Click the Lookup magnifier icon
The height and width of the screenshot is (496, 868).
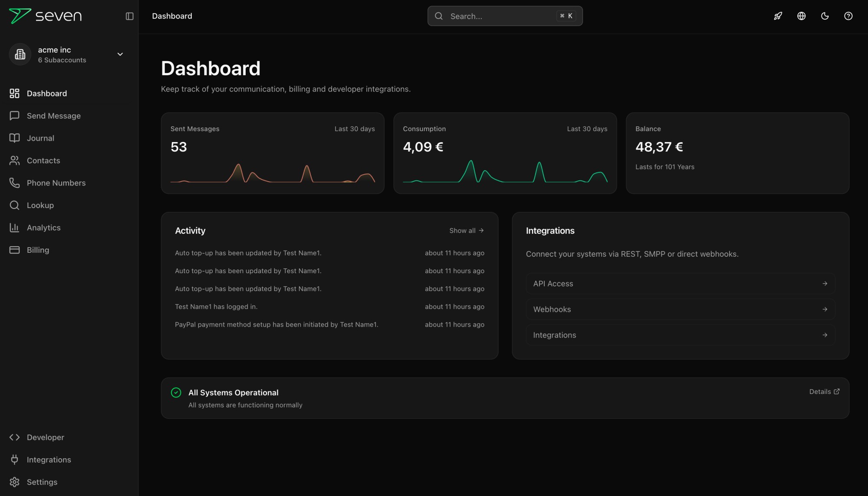click(x=14, y=205)
